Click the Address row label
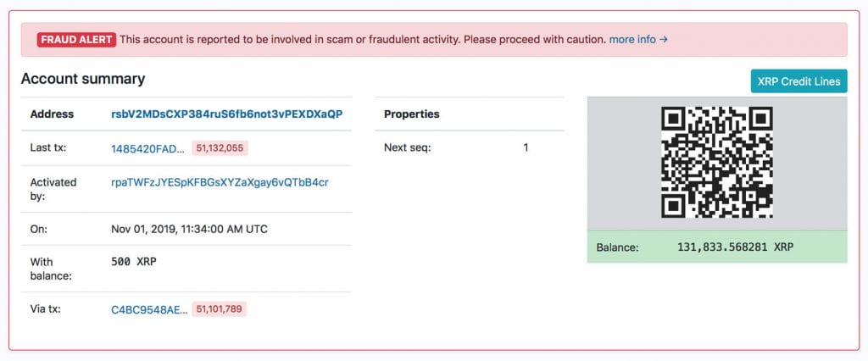 (x=52, y=114)
